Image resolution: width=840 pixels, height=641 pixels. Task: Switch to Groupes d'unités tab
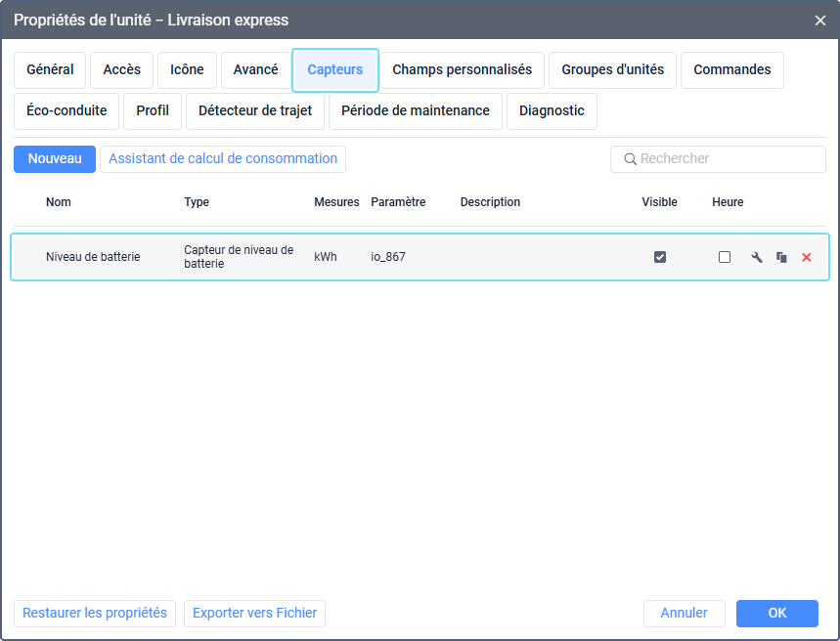pyautogui.click(x=612, y=70)
